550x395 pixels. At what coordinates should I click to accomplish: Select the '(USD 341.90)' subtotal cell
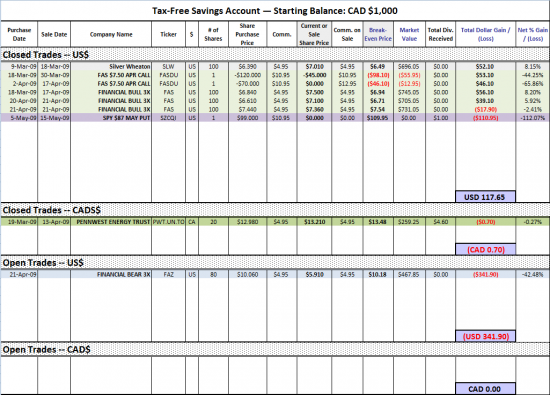[485, 336]
